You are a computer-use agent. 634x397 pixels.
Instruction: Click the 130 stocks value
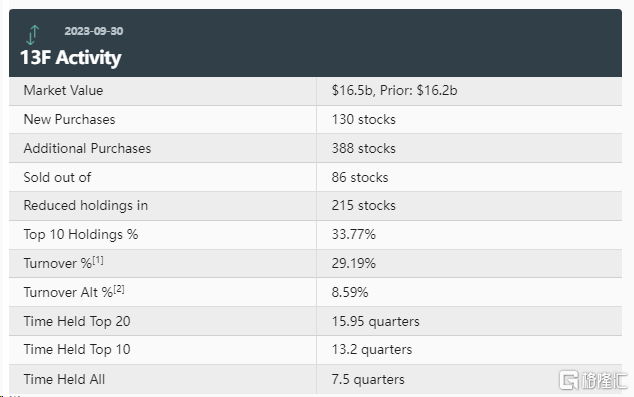pos(363,119)
